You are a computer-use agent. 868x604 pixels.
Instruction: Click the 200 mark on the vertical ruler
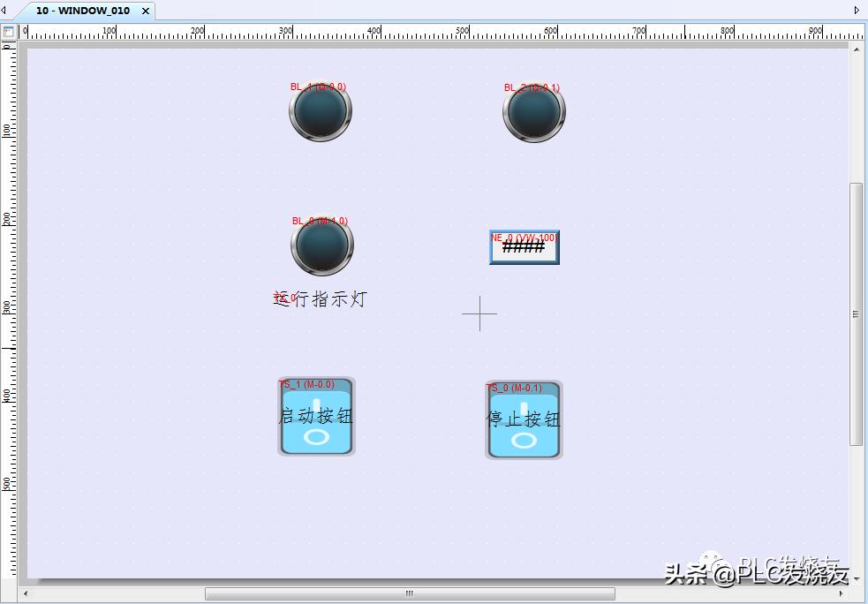pos(7,217)
